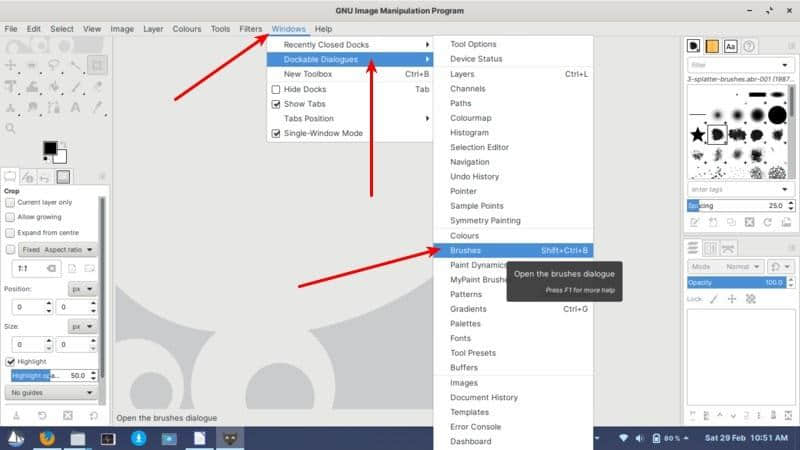Click the star-shaped brush thumbnail
Image resolution: width=800 pixels, height=450 pixels.
click(697, 134)
